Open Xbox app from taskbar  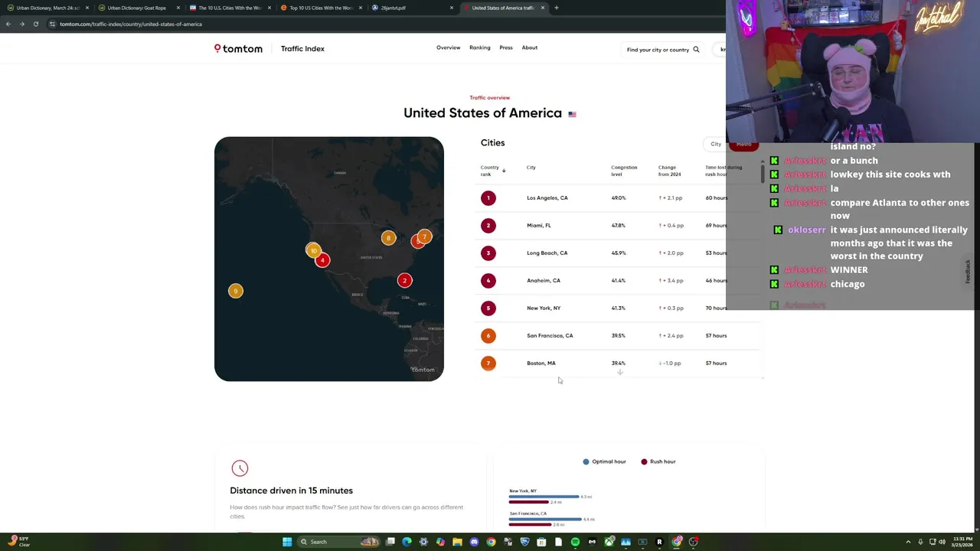tap(609, 542)
